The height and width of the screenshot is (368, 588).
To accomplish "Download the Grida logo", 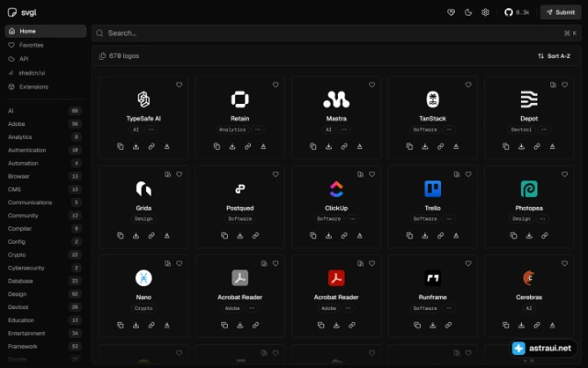I will (x=136, y=236).
